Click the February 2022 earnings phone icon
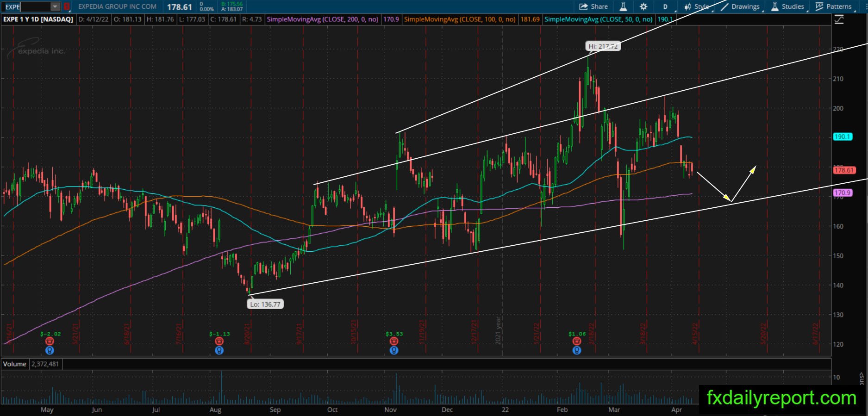 tap(576, 341)
